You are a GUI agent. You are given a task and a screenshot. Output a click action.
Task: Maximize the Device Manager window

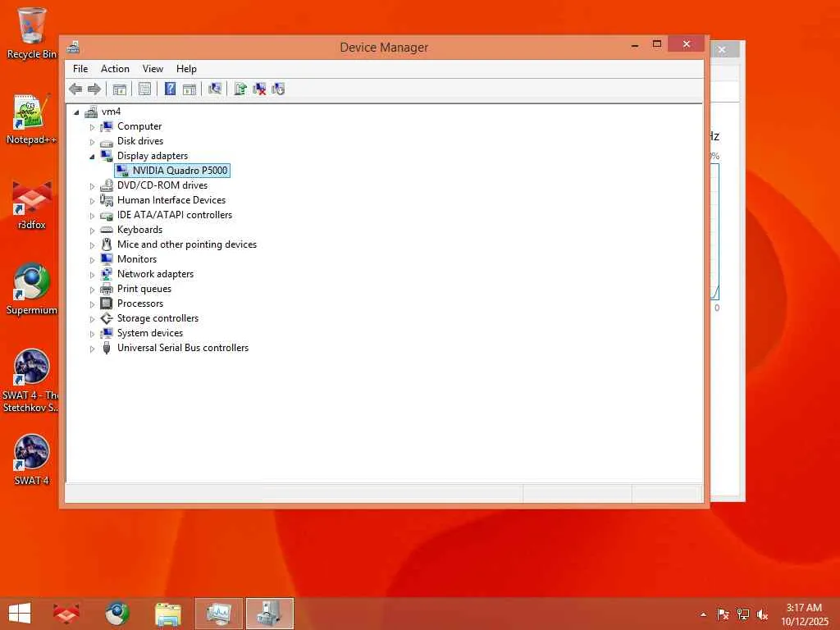pyautogui.click(x=657, y=44)
